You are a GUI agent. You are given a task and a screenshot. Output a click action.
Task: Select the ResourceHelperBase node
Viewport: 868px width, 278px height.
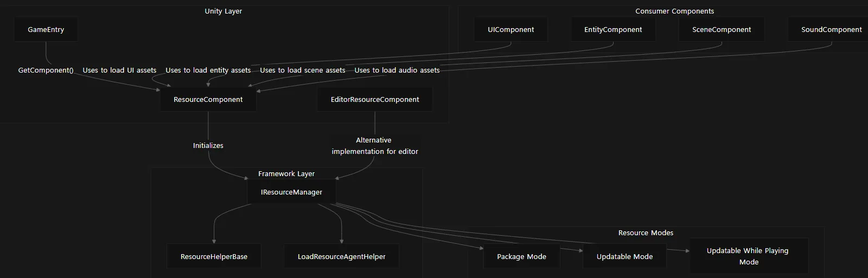click(x=214, y=256)
